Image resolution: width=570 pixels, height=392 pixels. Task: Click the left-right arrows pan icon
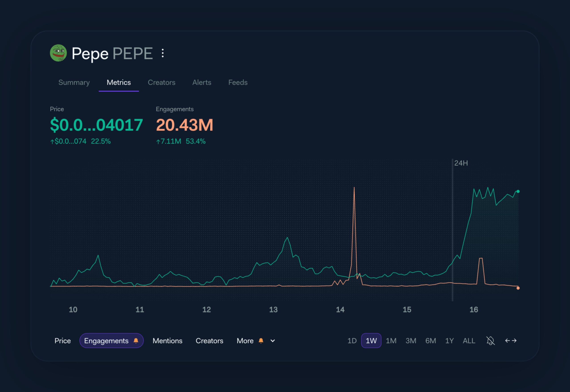511,340
